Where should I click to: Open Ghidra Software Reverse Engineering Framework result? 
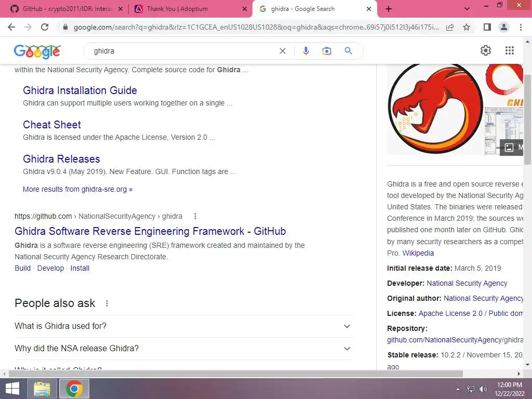tap(150, 231)
